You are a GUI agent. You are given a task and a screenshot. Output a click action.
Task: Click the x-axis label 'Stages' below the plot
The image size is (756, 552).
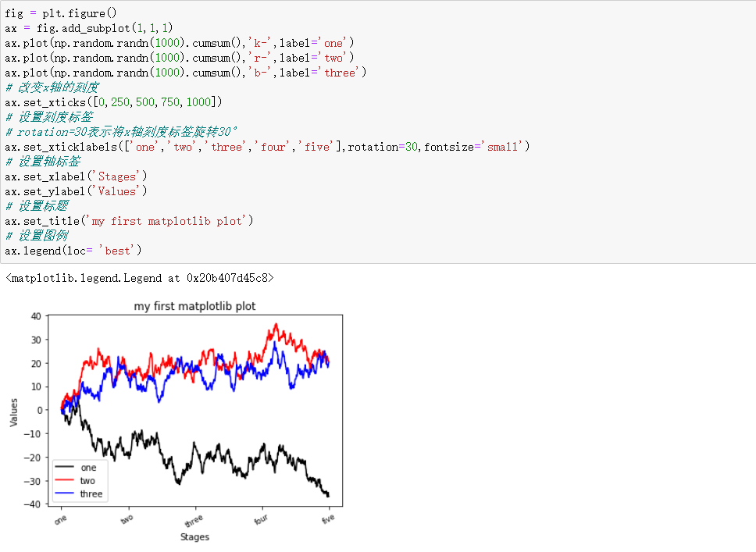click(x=194, y=537)
